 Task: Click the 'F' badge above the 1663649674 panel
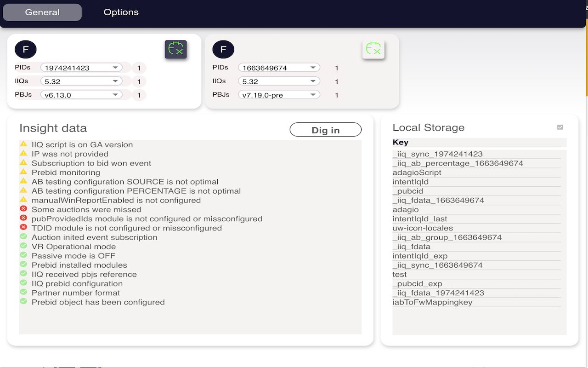coord(223,49)
